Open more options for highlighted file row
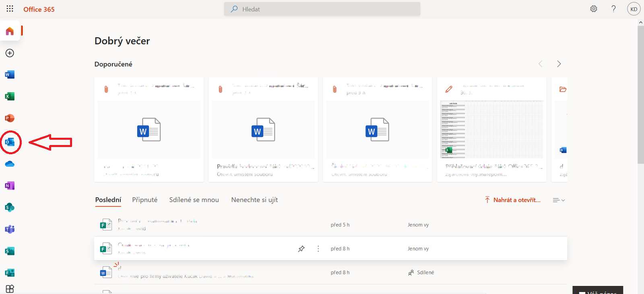The width and height of the screenshot is (644, 294). (318, 249)
